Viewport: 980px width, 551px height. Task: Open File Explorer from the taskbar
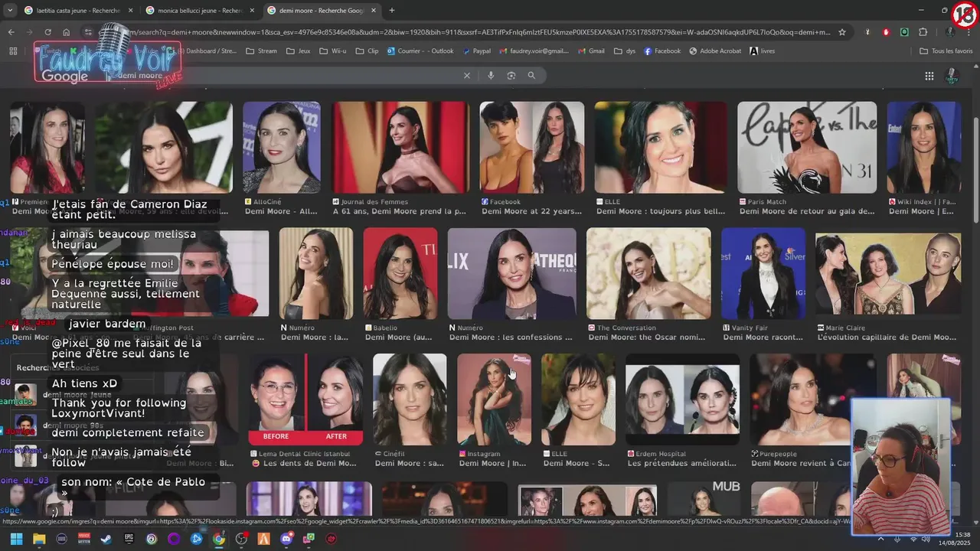click(39, 539)
